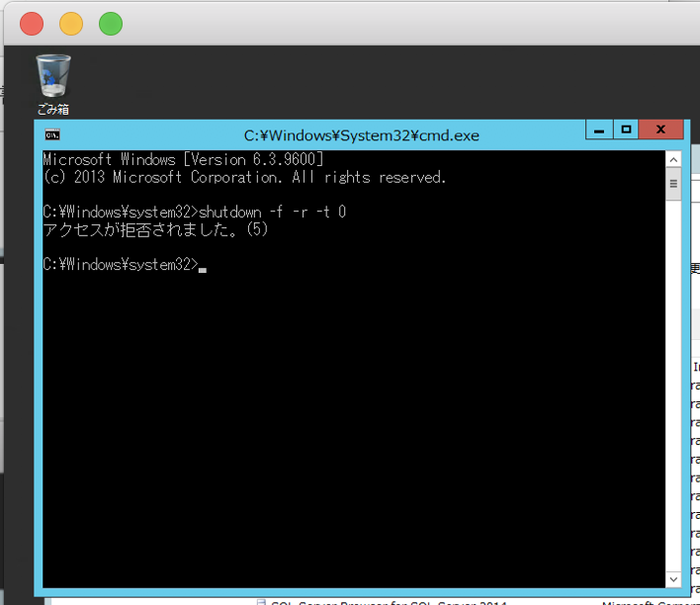Click the blinking cursor prompt line
This screenshot has width=700, height=605.
tap(125, 264)
